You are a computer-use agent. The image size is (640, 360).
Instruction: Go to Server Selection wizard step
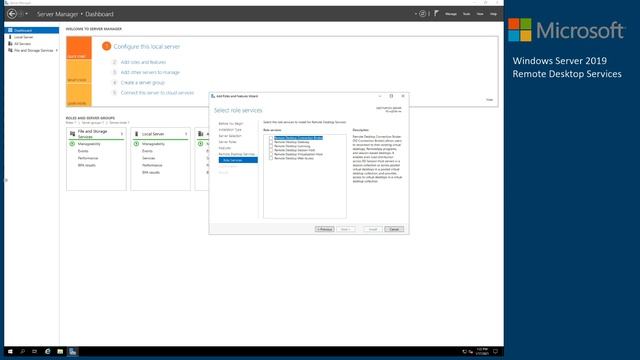click(x=230, y=136)
